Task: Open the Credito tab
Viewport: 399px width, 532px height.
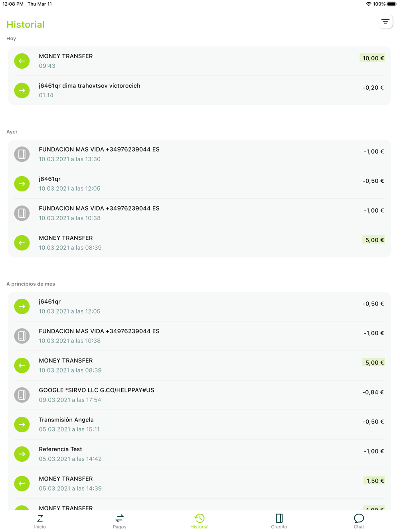Action: tap(279, 521)
